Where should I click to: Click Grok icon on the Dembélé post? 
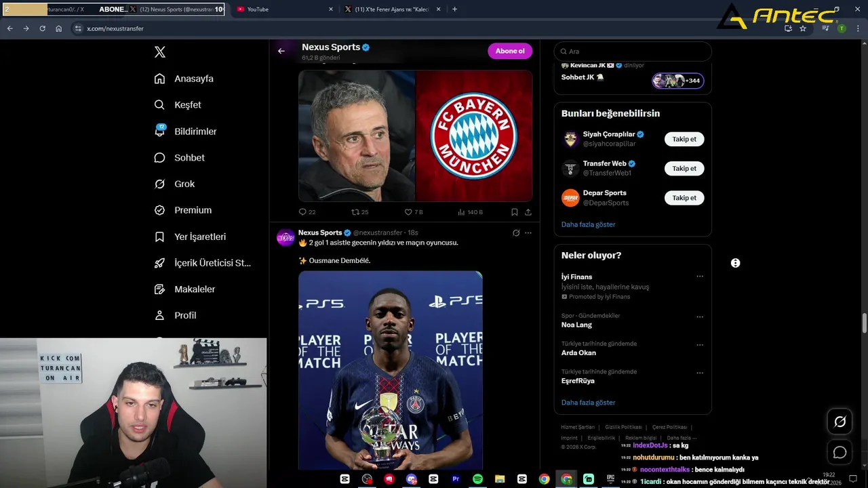[516, 233]
